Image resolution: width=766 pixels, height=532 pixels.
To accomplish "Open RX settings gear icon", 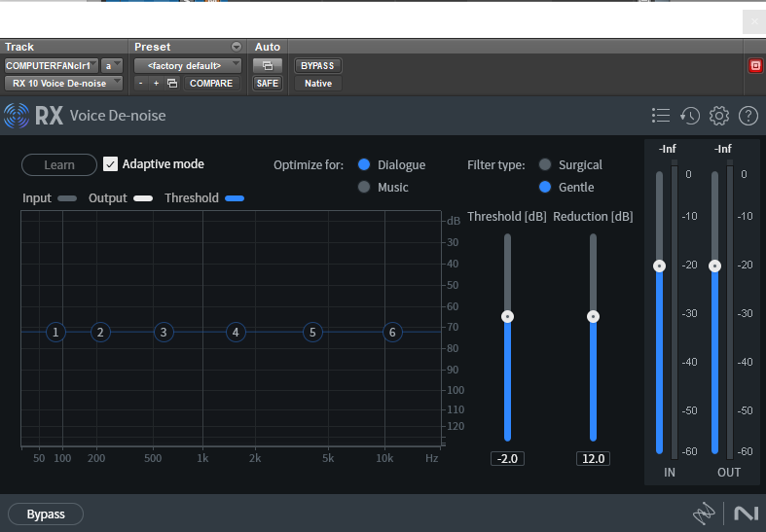I will click(719, 116).
